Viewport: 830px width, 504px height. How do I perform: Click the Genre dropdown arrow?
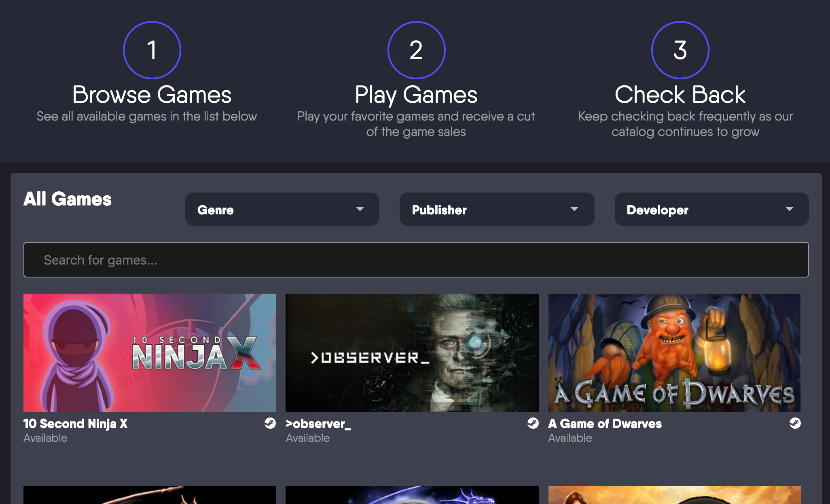pyautogui.click(x=360, y=209)
